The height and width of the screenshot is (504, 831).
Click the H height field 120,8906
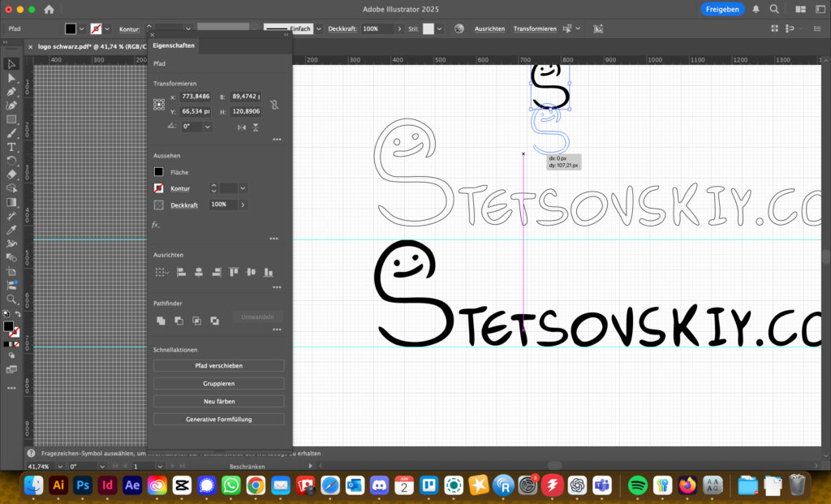coord(246,111)
